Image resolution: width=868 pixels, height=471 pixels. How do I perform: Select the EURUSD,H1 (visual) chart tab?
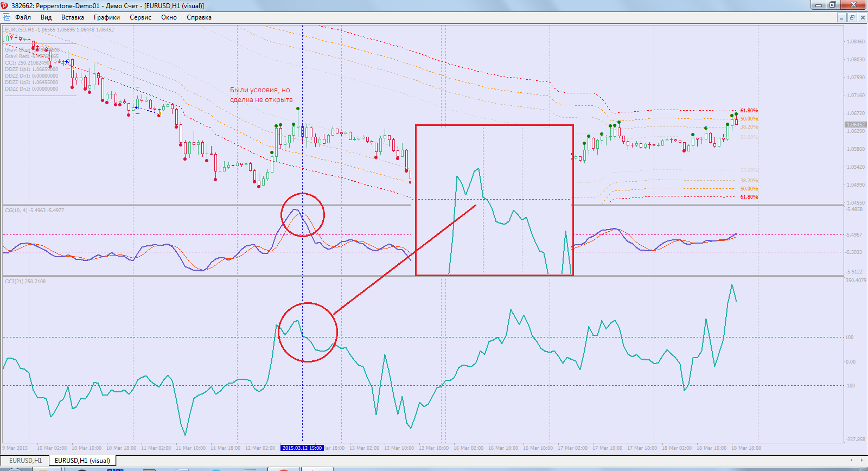(x=82, y=460)
